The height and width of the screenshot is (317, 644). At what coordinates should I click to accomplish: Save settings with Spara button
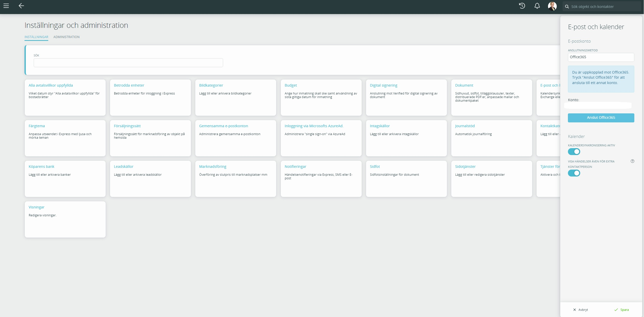click(x=622, y=310)
